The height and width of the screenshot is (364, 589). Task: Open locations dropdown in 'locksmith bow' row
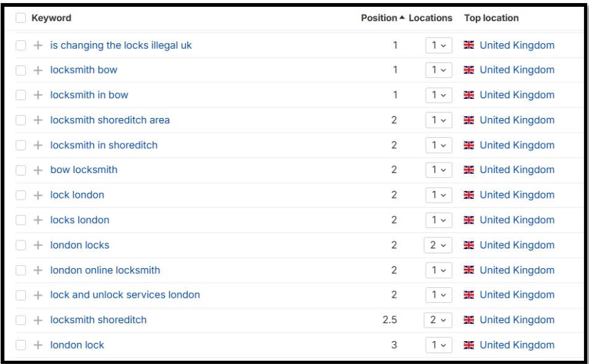point(438,70)
